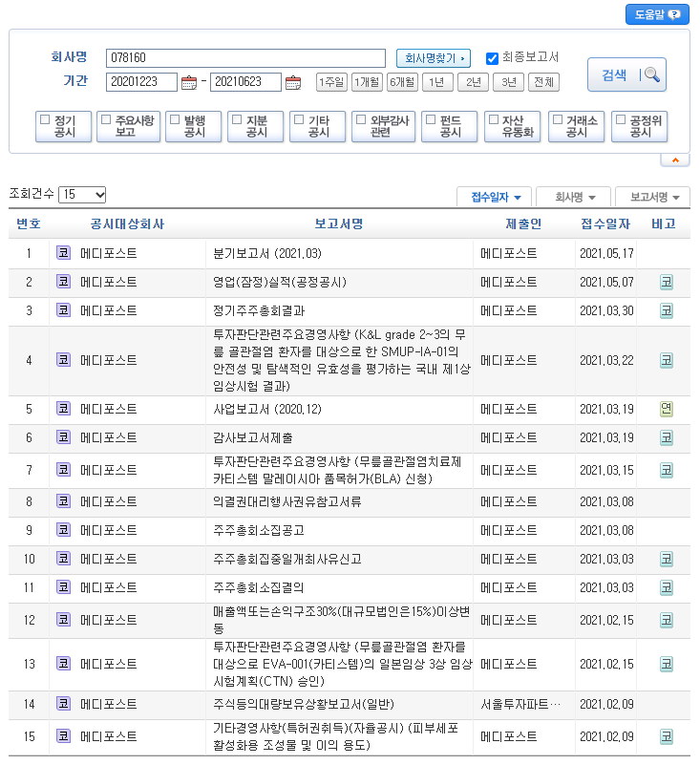Click 비고 코 icon for 말레이시아 품목허가 row
Viewport: 700px width, 765px height.
[667, 470]
